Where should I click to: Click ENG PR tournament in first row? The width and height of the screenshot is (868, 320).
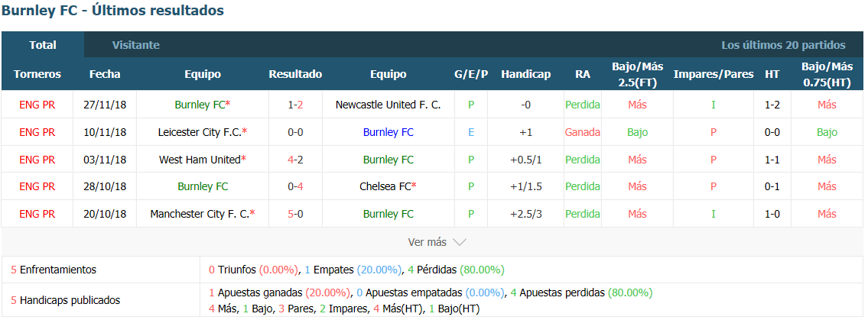coord(37,105)
